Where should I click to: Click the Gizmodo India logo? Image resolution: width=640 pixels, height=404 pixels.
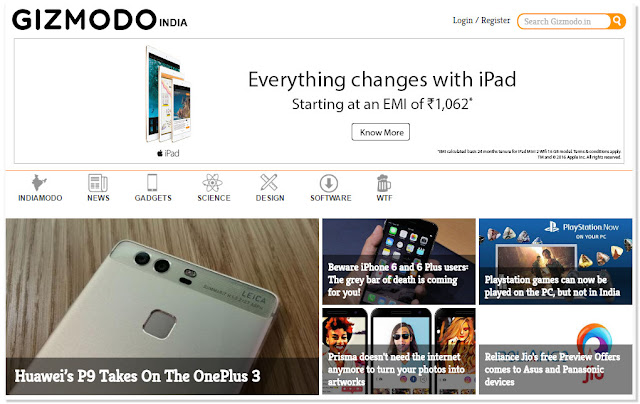(x=100, y=20)
